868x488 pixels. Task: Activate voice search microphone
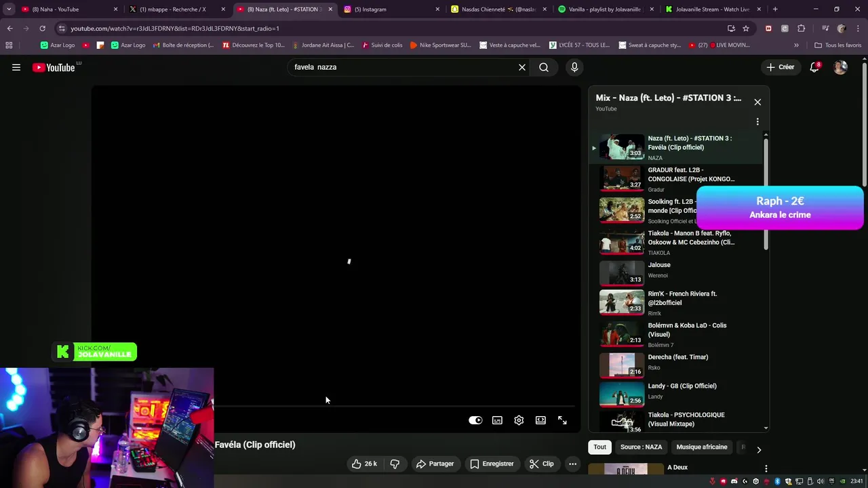574,67
